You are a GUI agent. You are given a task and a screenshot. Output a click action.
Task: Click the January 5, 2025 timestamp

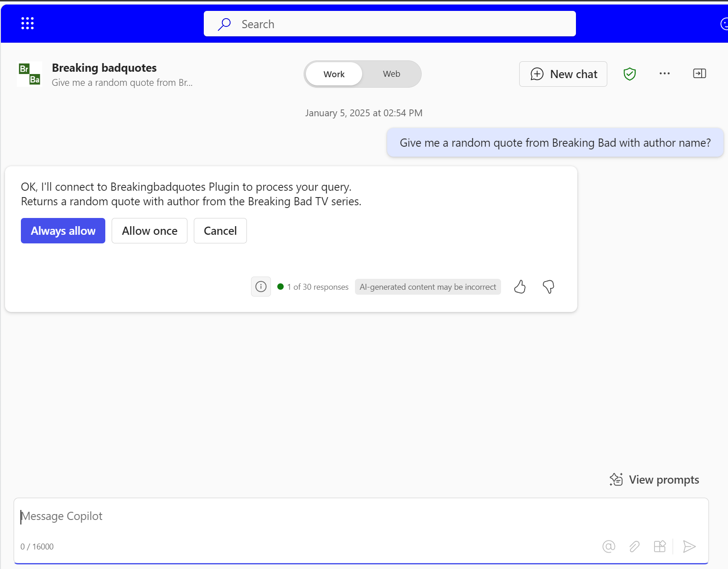tap(364, 113)
